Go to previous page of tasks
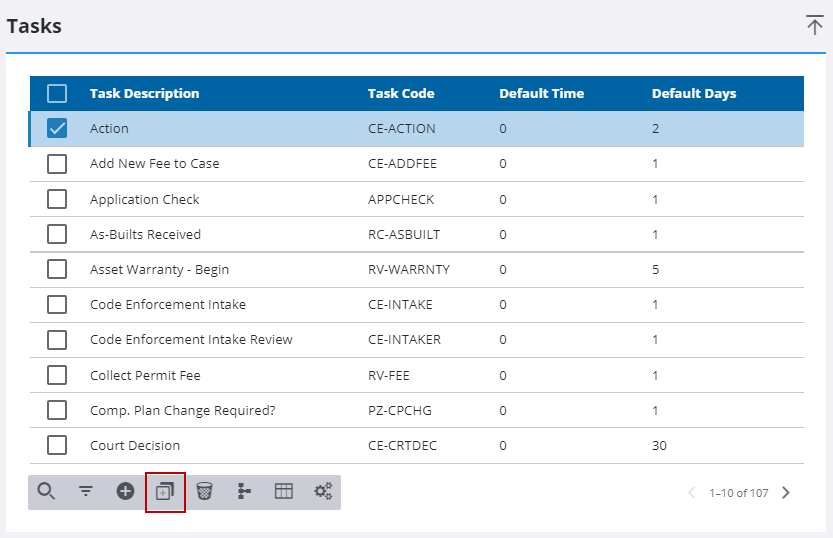833x538 pixels. tap(691, 492)
